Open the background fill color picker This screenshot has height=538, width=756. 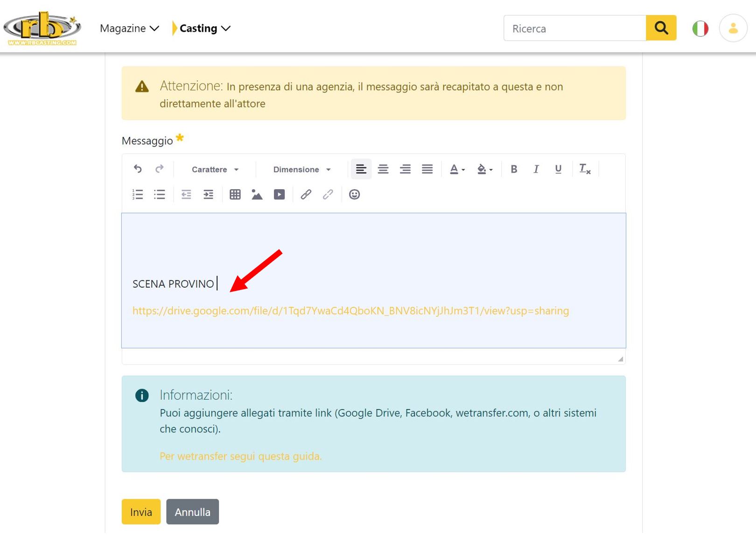pos(485,169)
